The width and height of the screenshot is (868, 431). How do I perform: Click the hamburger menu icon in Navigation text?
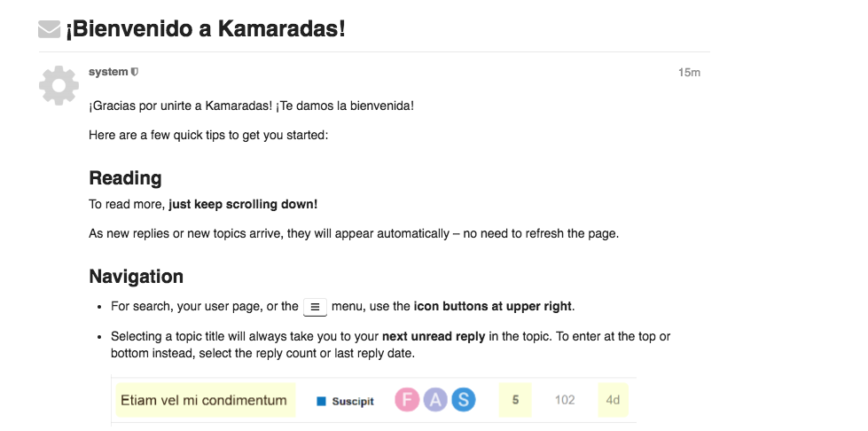315,307
